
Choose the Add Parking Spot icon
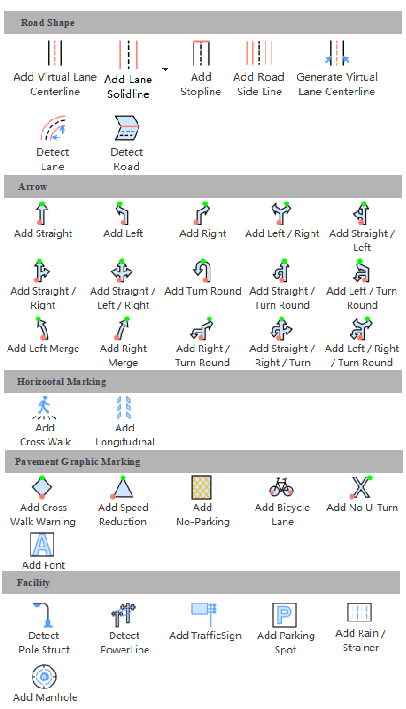[x=284, y=614]
